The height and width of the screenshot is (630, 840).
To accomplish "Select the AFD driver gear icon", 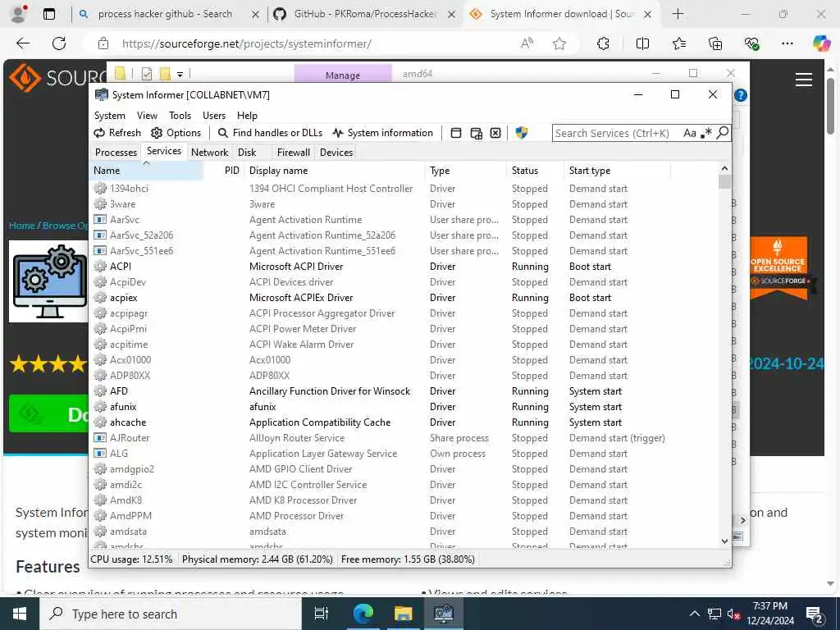I will [100, 390].
